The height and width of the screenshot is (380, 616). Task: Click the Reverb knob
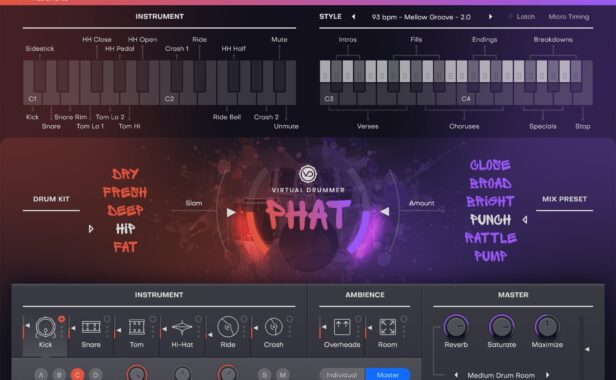[456, 326]
